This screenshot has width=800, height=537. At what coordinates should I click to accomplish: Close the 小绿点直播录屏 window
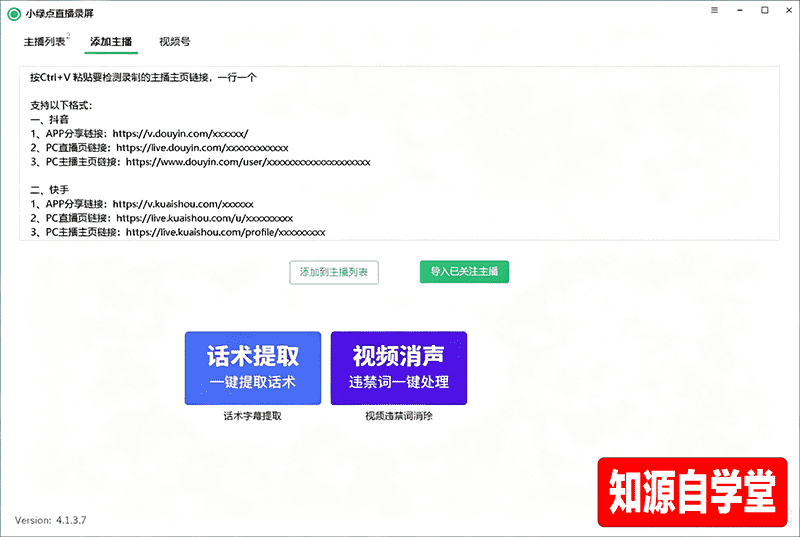click(x=789, y=10)
